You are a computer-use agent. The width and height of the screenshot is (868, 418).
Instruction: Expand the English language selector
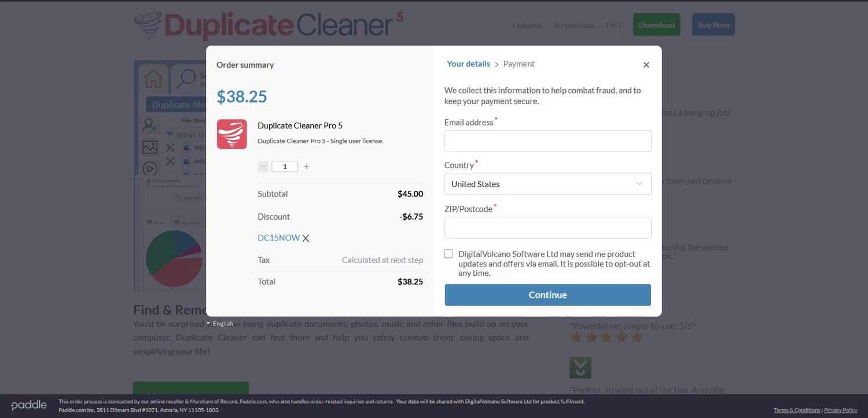click(x=220, y=324)
